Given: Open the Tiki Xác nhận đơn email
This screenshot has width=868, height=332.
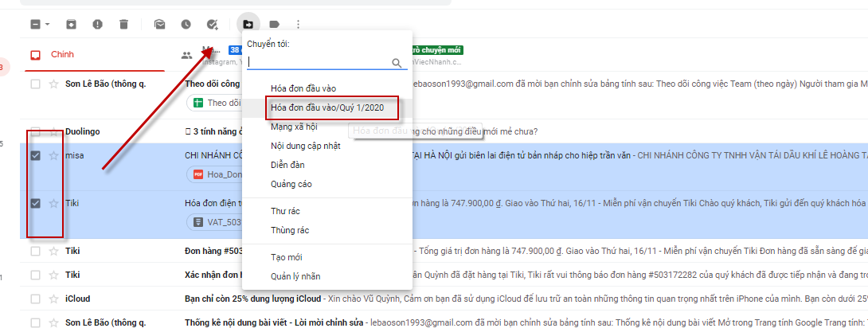Looking at the screenshot, I should click(x=444, y=275).
